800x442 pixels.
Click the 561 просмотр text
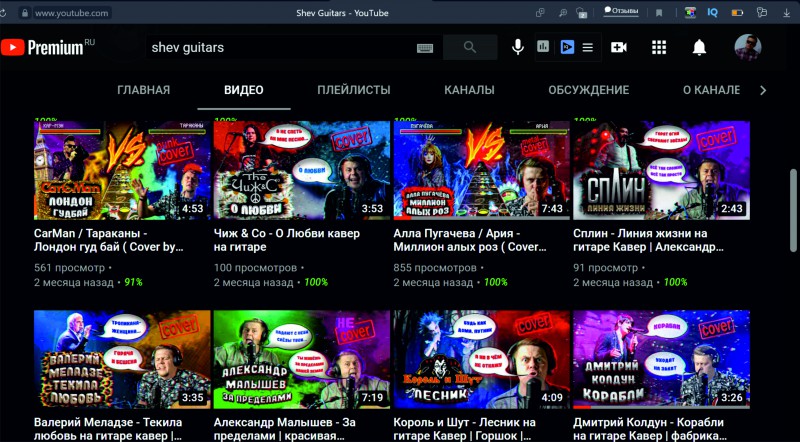point(69,267)
